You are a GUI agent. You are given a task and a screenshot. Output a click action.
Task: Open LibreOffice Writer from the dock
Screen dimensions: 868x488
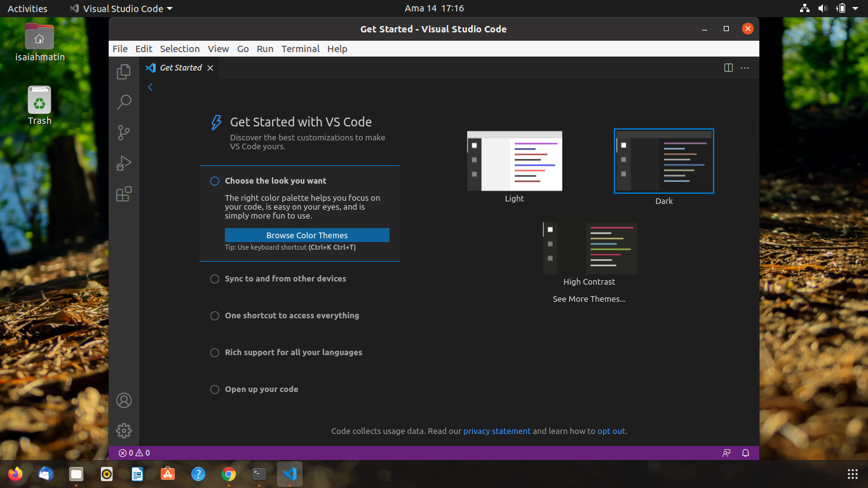(x=137, y=474)
